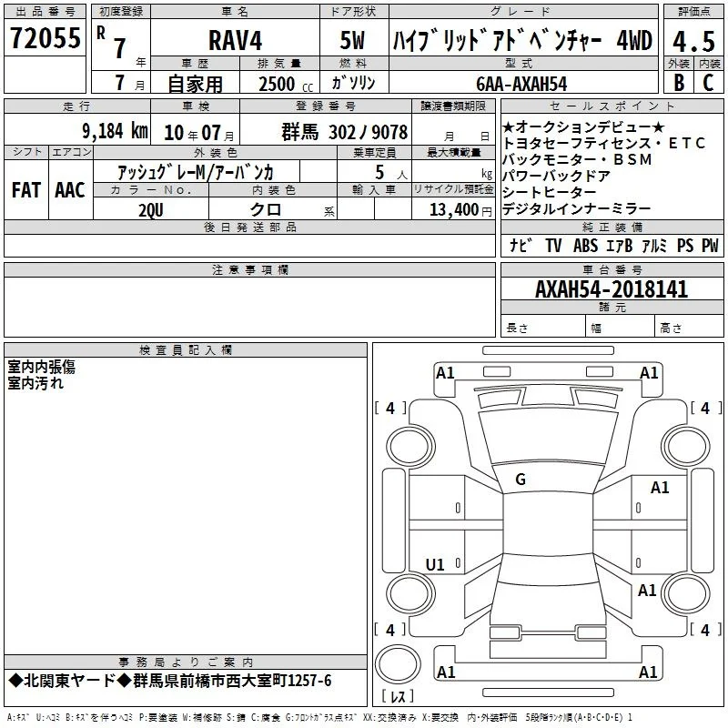
Task: Select lot number 72055
Action: [x=45, y=38]
